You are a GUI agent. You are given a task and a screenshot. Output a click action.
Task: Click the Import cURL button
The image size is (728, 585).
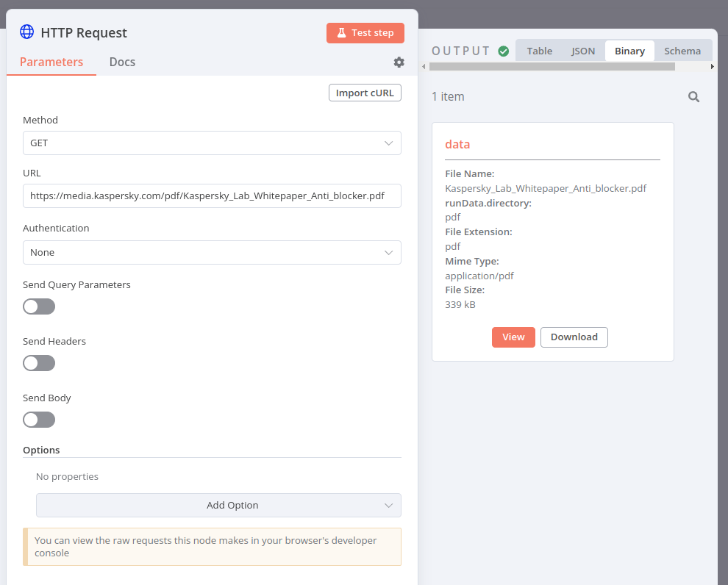coord(365,93)
